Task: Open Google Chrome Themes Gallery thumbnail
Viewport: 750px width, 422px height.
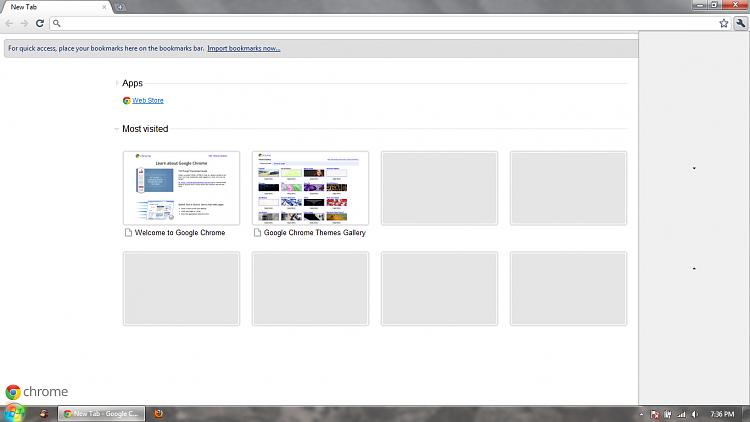Action: pos(310,188)
